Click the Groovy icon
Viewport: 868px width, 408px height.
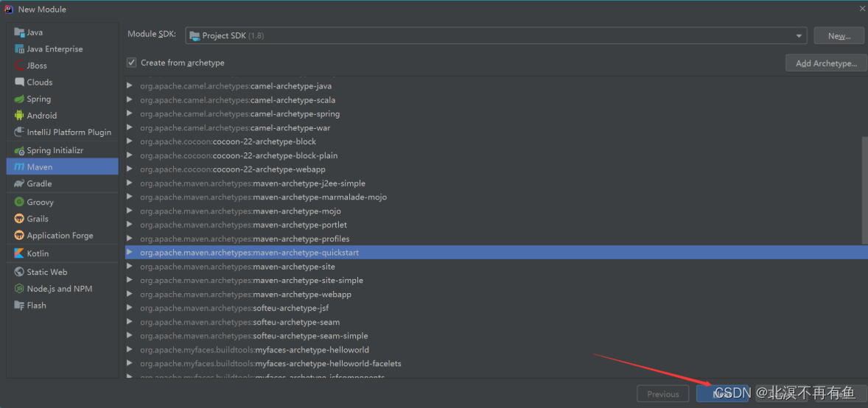(x=19, y=202)
